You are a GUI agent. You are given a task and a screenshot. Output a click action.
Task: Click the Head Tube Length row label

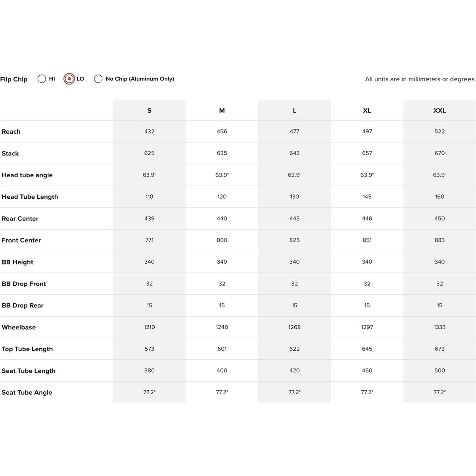click(30, 197)
